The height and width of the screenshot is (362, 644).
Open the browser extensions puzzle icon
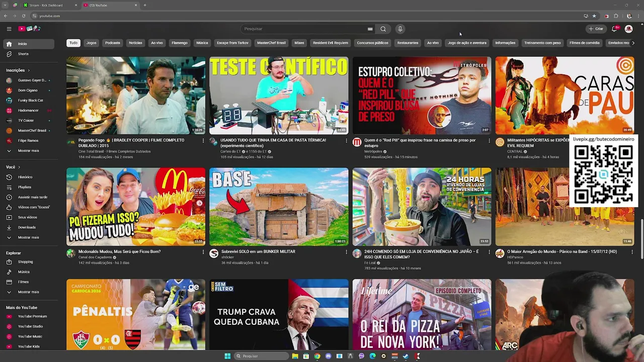[616, 16]
